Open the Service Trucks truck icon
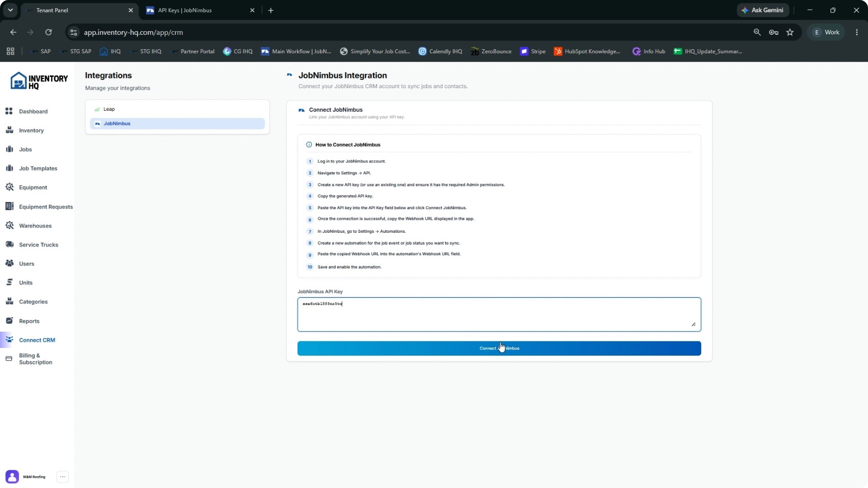This screenshot has height=488, width=868. point(9,245)
